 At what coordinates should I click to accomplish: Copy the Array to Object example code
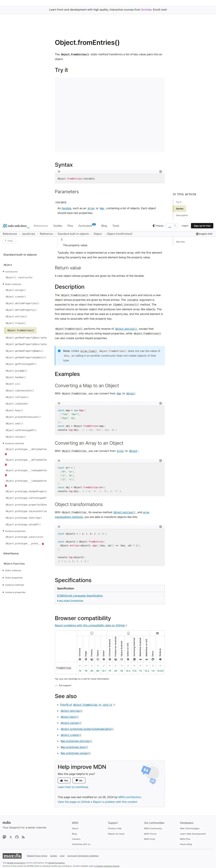point(161,461)
